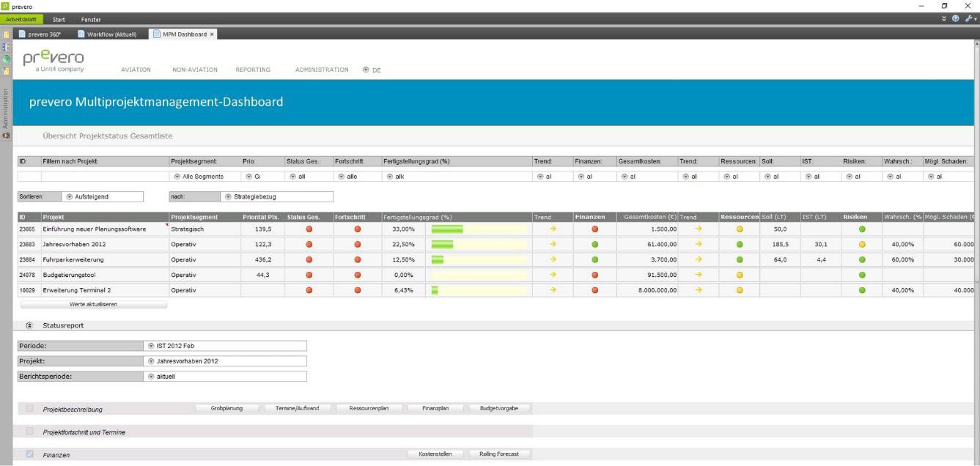Click green Finanzen dot for Jahresvorhaben 2012
Viewport: 980px width, 466px height.
coord(594,244)
